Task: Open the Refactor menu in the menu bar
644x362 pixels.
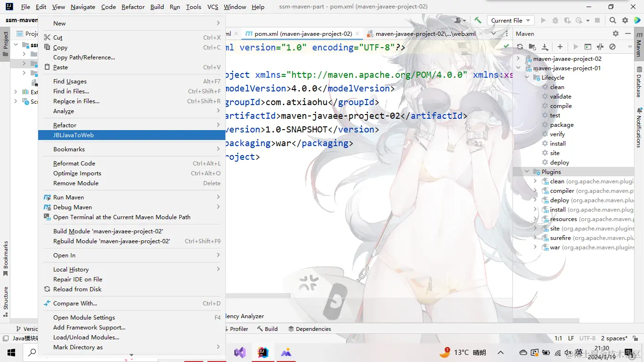Action: coord(133,7)
